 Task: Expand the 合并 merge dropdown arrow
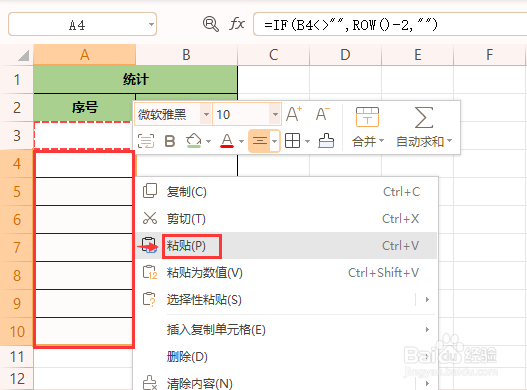point(381,140)
